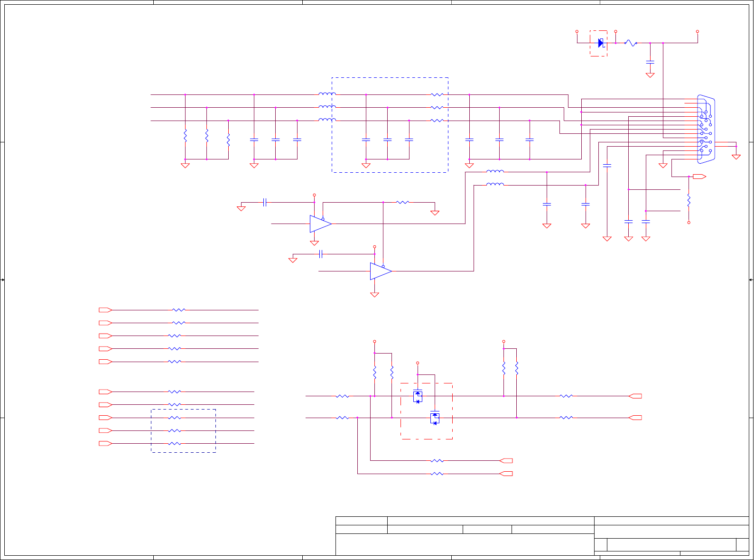Click the off-page port below the D-sub connector

699,177
